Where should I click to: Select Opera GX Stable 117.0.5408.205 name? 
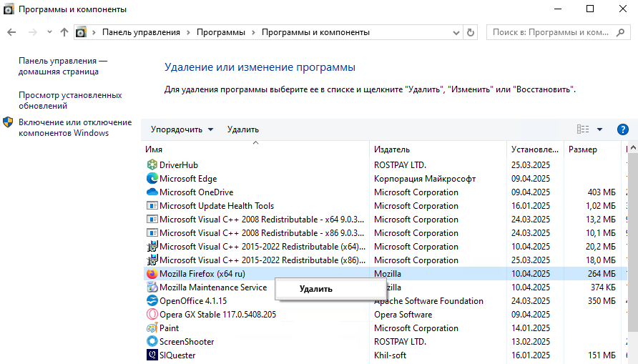(217, 315)
